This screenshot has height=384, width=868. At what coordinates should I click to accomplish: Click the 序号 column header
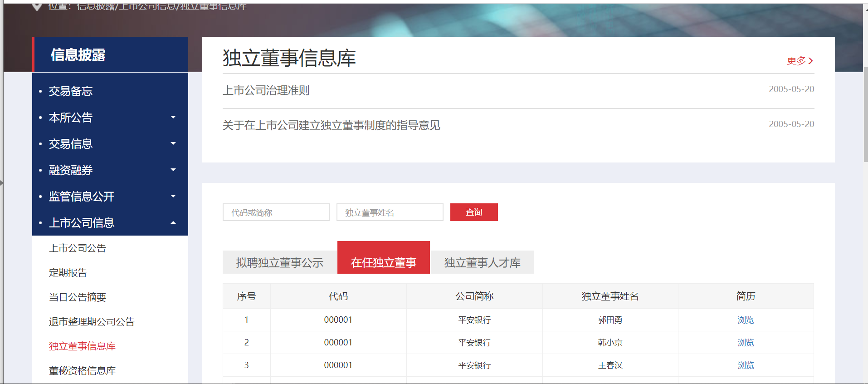pyautogui.click(x=246, y=296)
